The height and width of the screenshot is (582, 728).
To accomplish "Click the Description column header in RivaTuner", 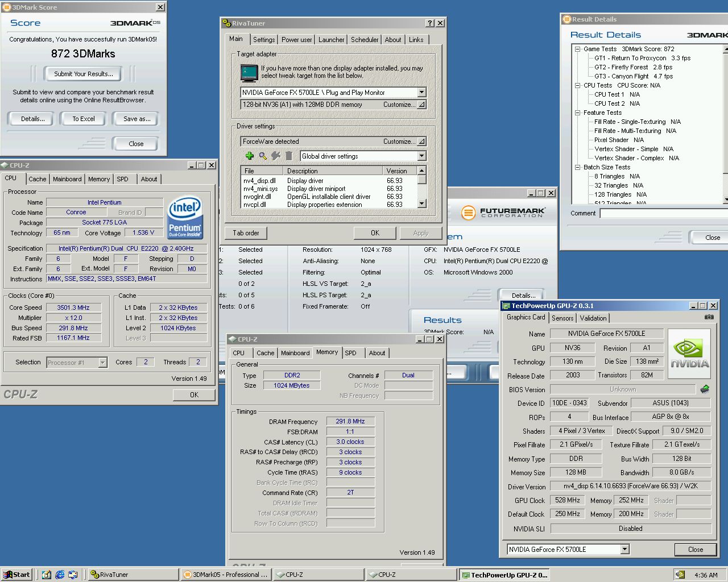I will [333, 171].
